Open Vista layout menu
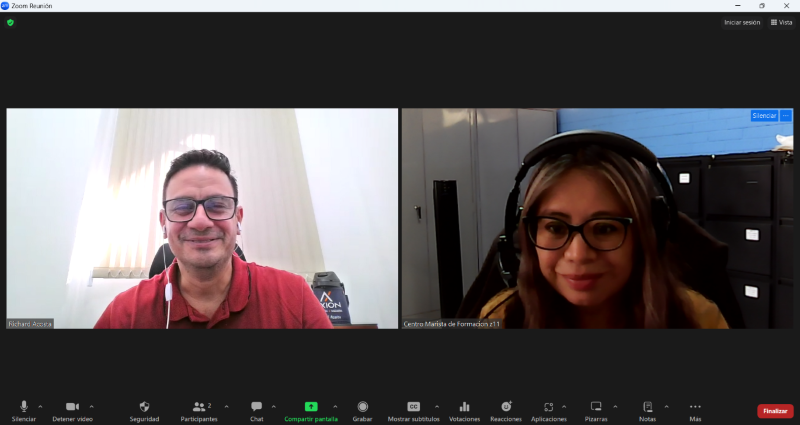Viewport: 800px width, 425px height. click(x=782, y=22)
